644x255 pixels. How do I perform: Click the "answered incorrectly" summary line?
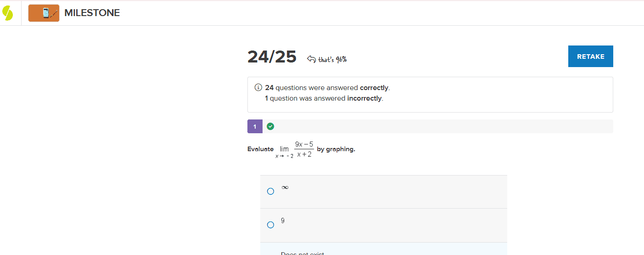[324, 98]
